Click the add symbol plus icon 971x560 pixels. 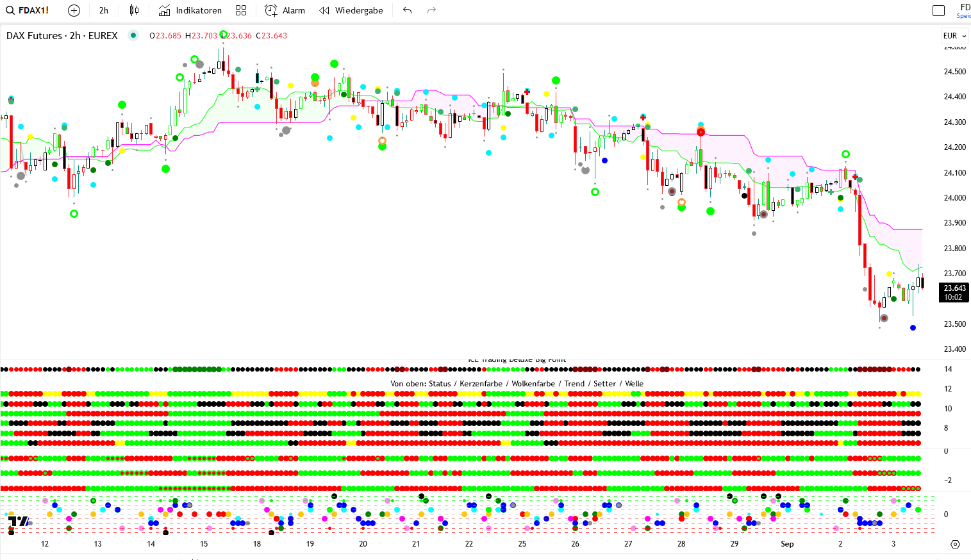point(74,10)
